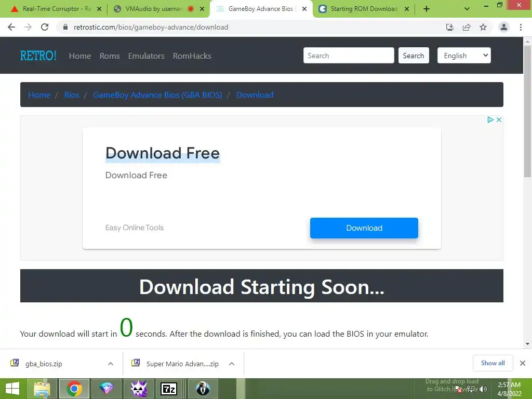
Task: Open the Windows Start menu
Action: 12,389
